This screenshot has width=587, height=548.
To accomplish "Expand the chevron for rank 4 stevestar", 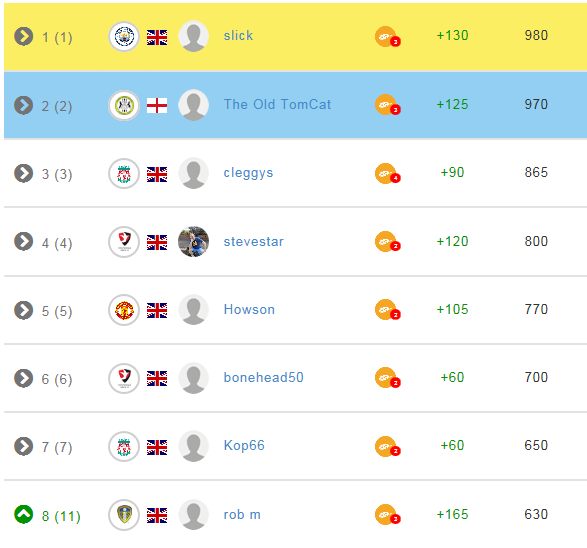I will click(24, 241).
